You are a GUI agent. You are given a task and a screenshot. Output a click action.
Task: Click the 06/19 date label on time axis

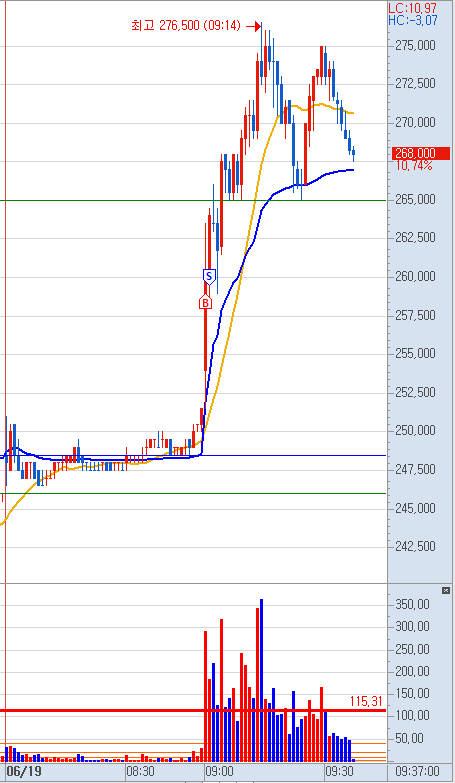(x=23, y=771)
